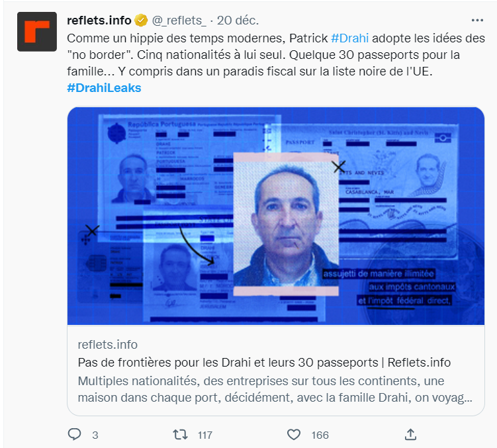
Task: Click the 20 déc. timestamp
Action: pyautogui.click(x=238, y=21)
